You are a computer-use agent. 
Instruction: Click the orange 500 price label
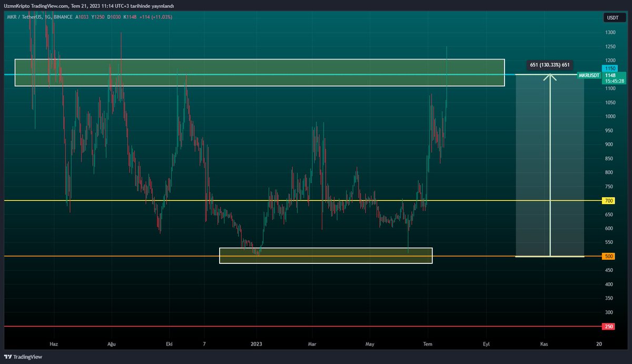click(609, 257)
